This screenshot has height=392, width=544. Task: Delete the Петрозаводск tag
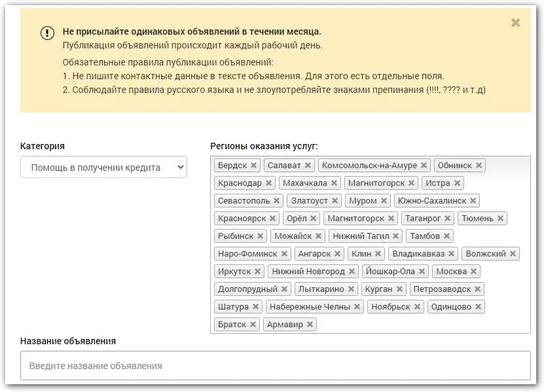(x=478, y=289)
